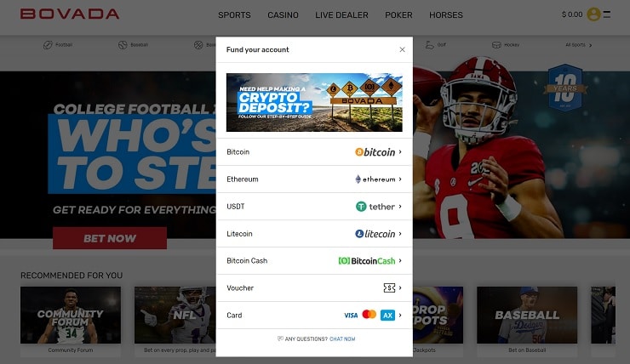The image size is (630, 364).
Task: Expand the Litecoin row chevron
Action: 400,234
